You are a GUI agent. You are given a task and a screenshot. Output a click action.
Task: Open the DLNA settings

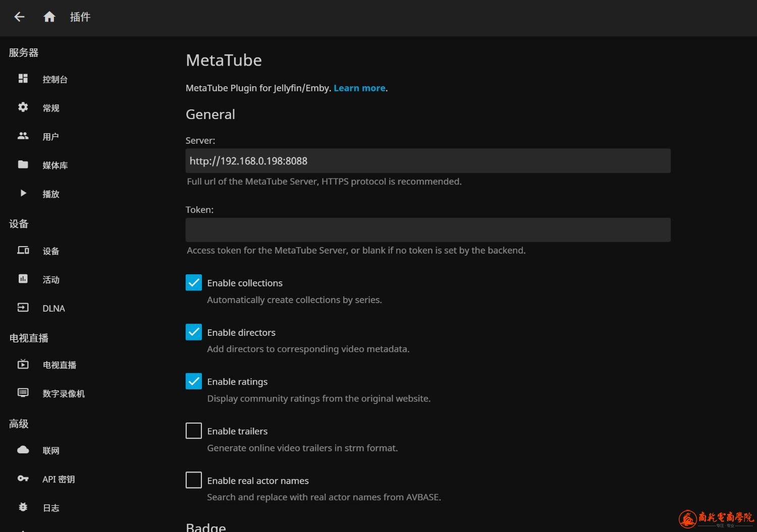[x=53, y=308]
